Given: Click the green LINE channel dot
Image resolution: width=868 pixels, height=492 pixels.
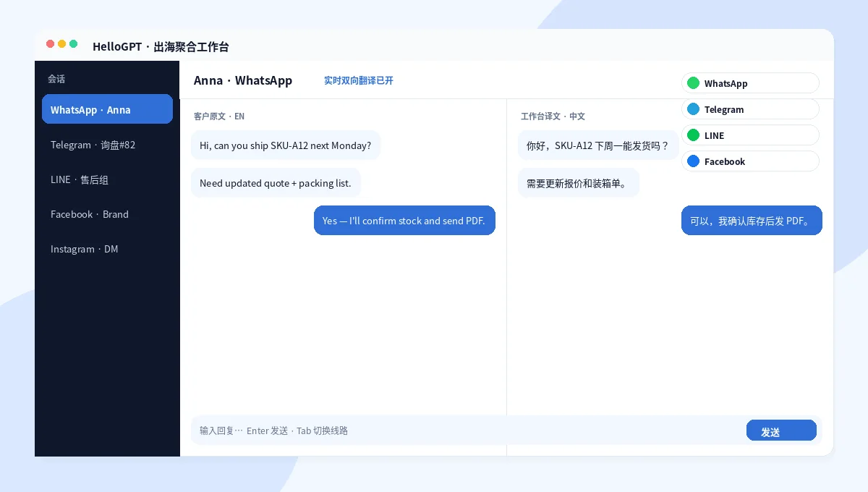Looking at the screenshot, I should point(693,135).
